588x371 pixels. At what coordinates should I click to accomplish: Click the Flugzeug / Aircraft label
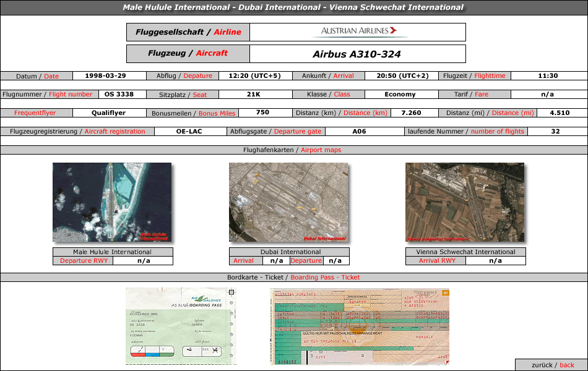[x=188, y=53]
